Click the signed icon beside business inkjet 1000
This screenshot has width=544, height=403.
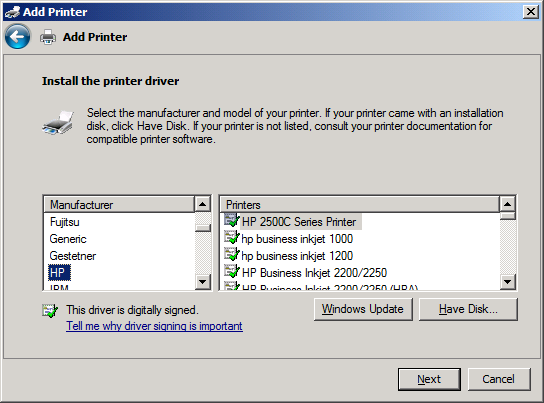231,238
